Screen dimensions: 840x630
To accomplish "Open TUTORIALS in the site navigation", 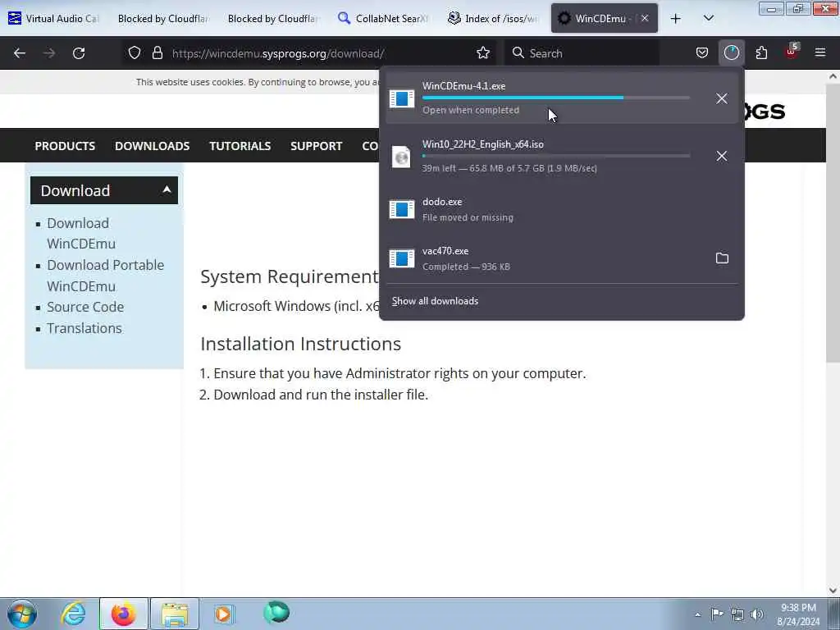I will pyautogui.click(x=240, y=146).
